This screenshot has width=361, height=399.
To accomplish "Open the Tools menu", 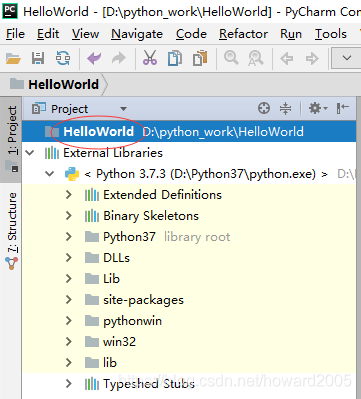I will (x=331, y=34).
